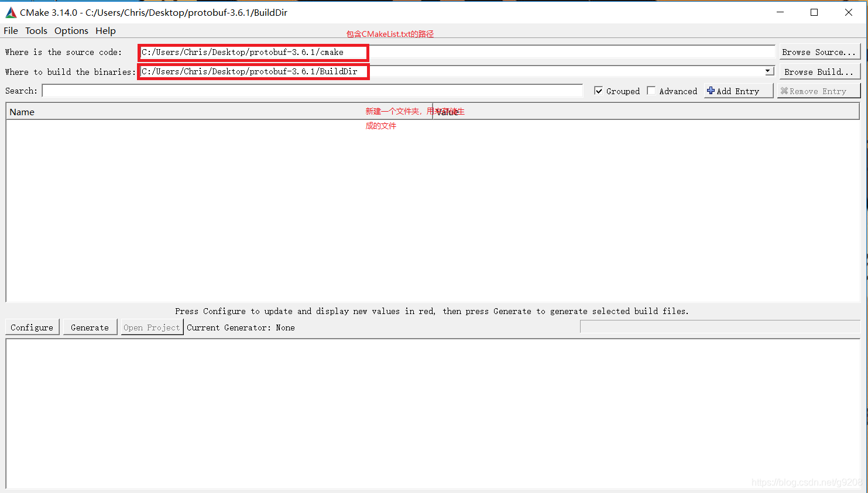Click 'Where is the source code:' label
This screenshot has width=868, height=493.
pos(64,52)
